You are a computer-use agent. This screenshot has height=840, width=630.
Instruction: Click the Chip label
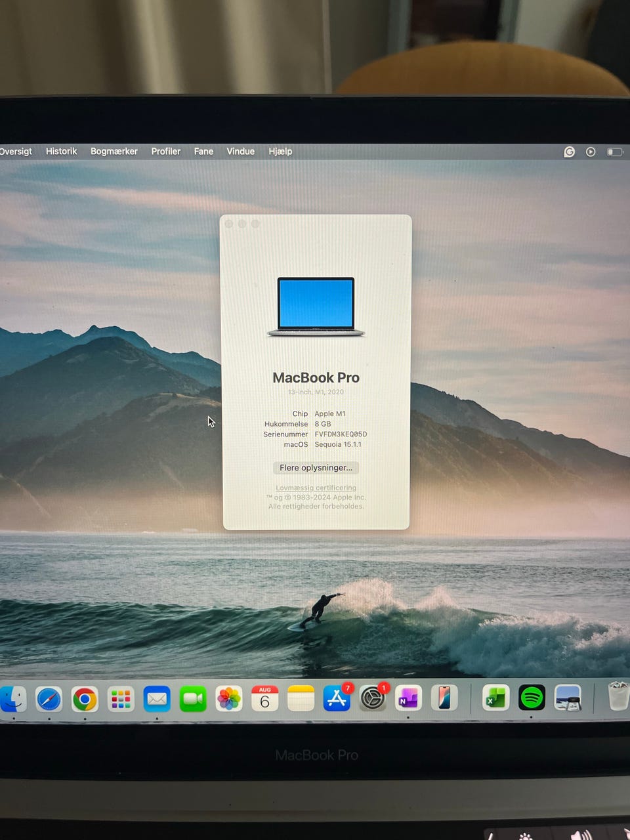(300, 414)
